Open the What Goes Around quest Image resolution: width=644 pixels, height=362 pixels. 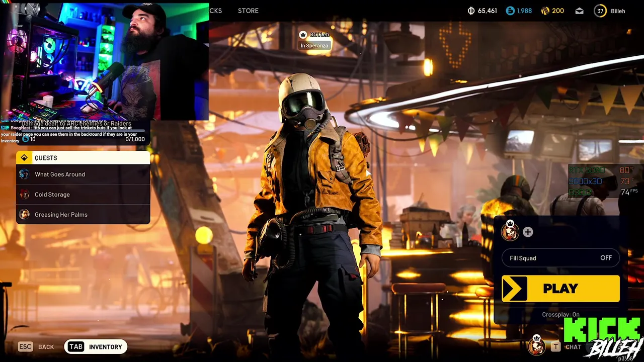tap(83, 174)
